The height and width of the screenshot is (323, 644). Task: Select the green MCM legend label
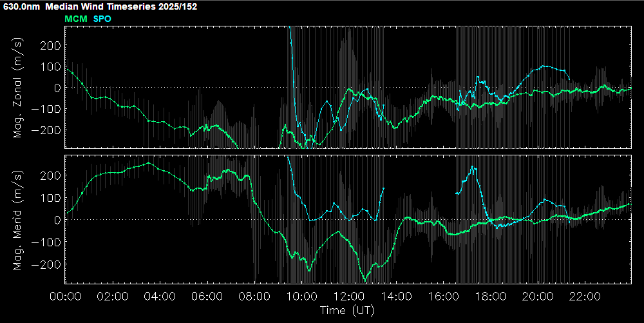[76, 19]
